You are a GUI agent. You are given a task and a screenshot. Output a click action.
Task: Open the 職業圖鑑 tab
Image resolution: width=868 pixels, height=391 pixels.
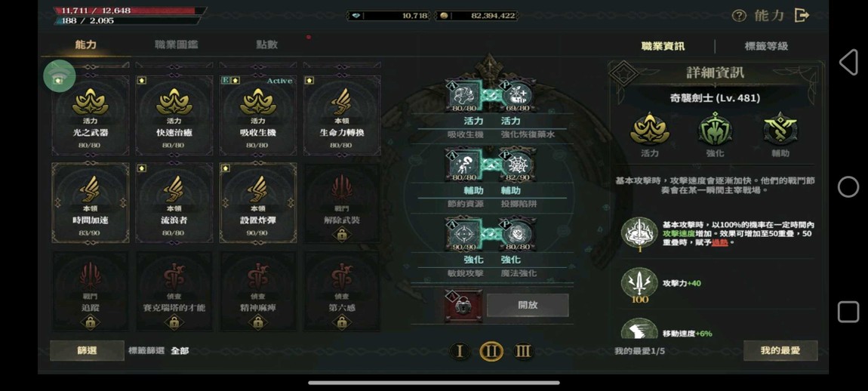tap(176, 45)
